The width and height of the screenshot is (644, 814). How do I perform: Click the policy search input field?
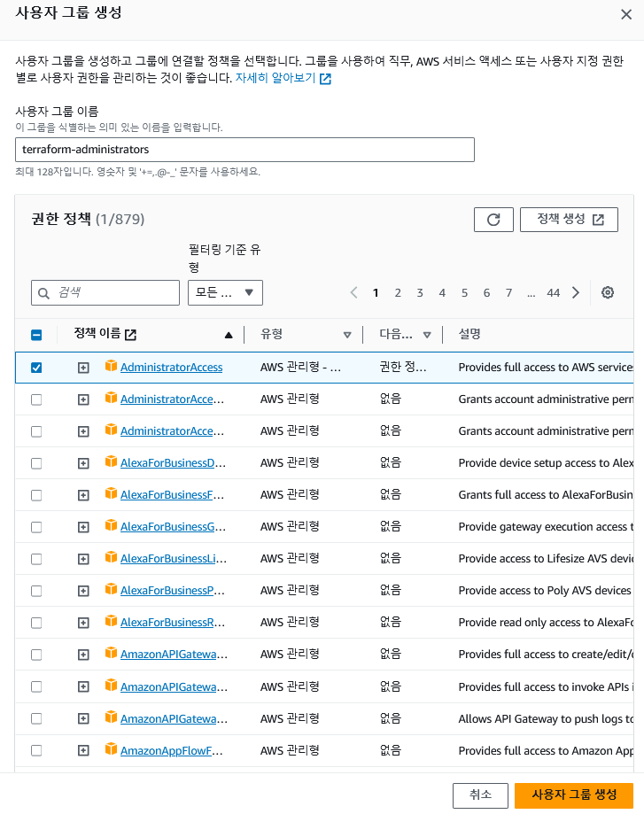coord(105,293)
